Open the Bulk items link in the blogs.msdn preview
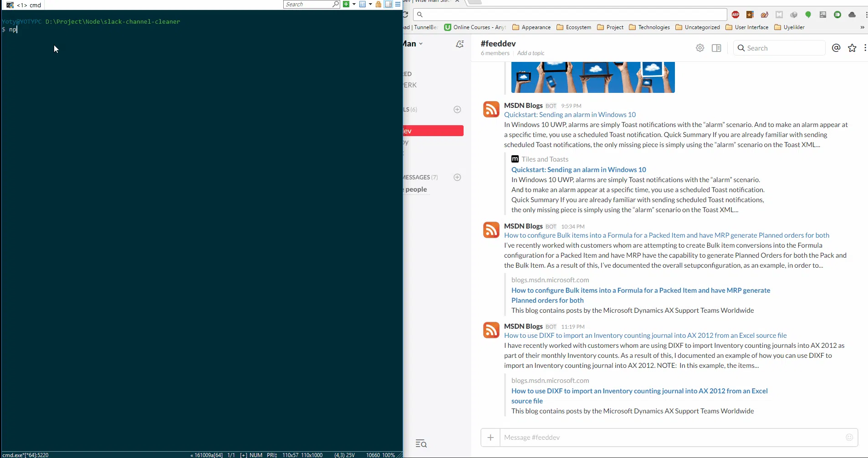Image resolution: width=868 pixels, height=458 pixels. [641, 295]
